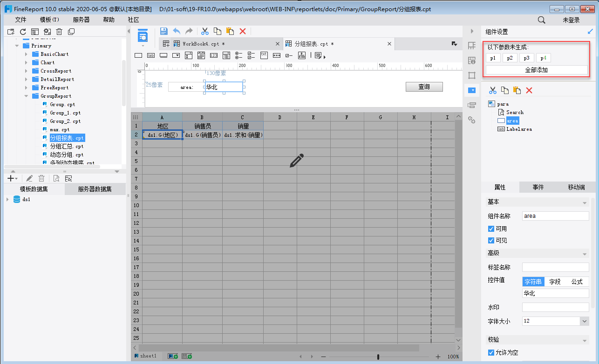Viewport: 599px width, 364px height.
Task: Click the Refresh icon above the file tree
Action: [22, 32]
